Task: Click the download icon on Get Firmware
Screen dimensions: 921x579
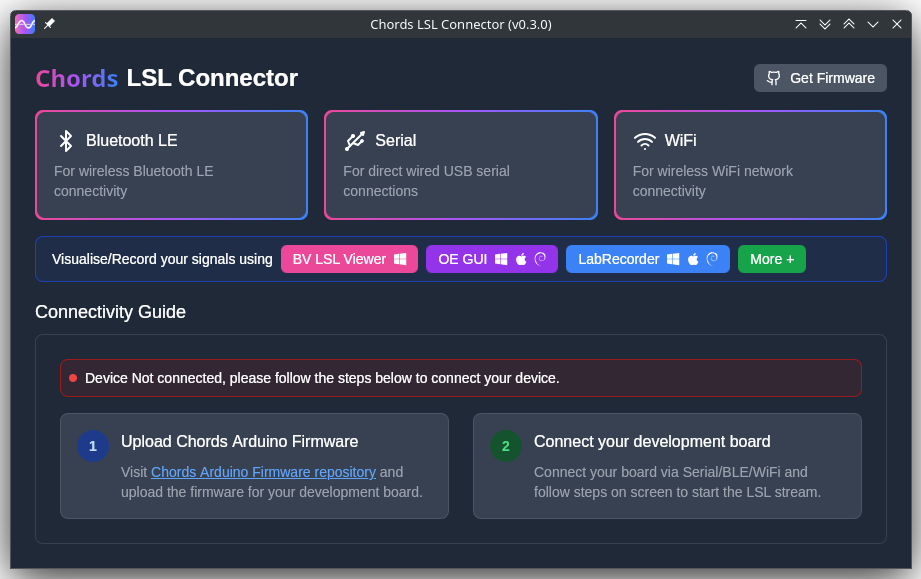Action: coord(773,77)
